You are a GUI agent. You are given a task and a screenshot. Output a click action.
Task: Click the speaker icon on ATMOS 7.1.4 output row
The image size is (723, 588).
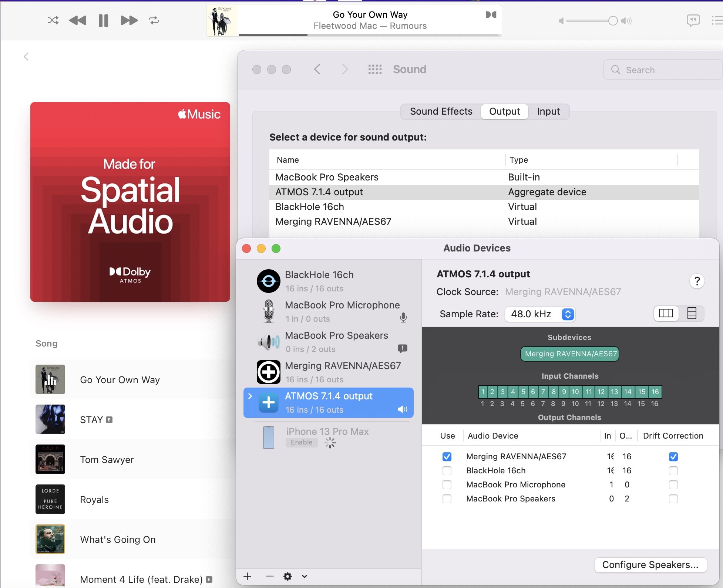(x=402, y=409)
